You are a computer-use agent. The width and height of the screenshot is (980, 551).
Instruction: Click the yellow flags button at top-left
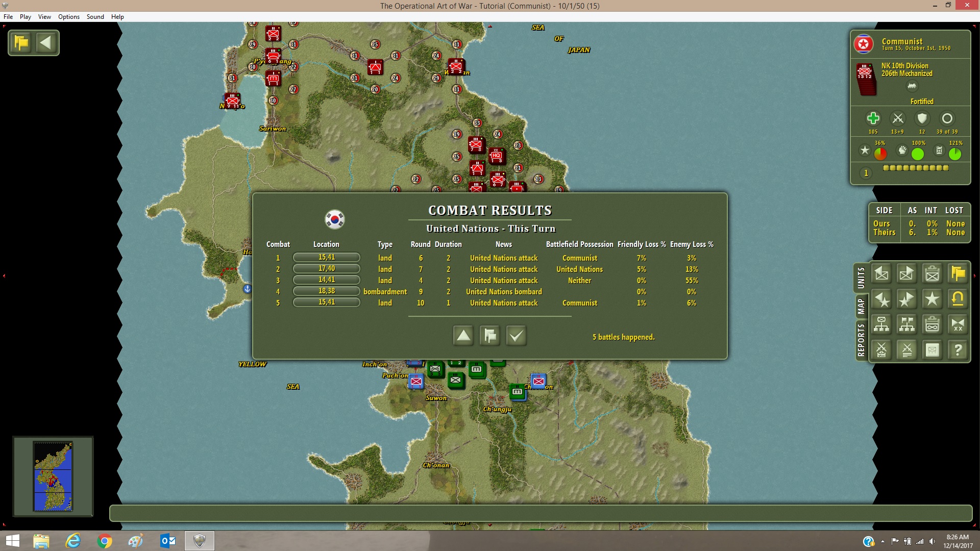tap(21, 42)
